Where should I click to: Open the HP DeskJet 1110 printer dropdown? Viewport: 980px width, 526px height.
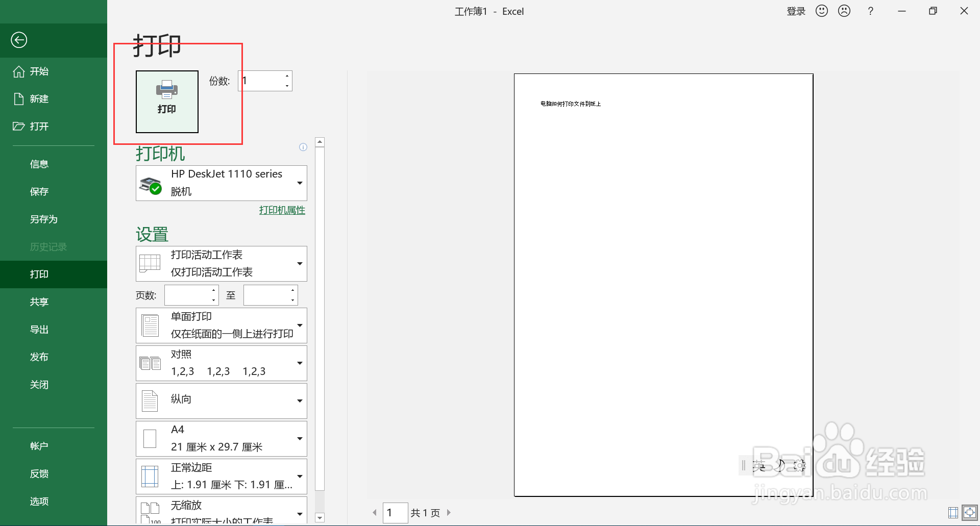pos(222,183)
